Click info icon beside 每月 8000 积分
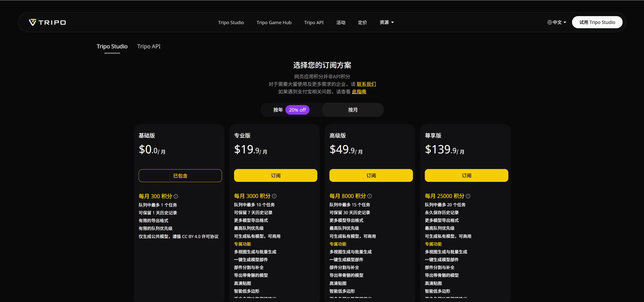This screenshot has width=644, height=302. coord(370,196)
